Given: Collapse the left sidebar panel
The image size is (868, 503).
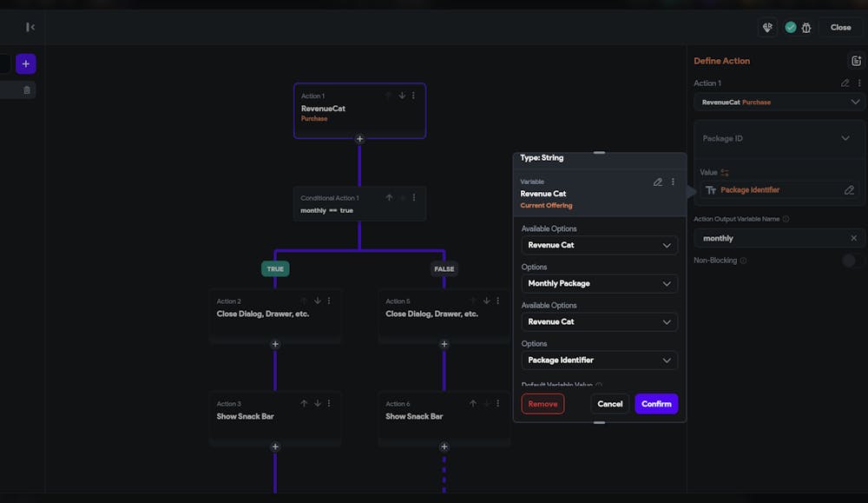Looking at the screenshot, I should coord(30,27).
